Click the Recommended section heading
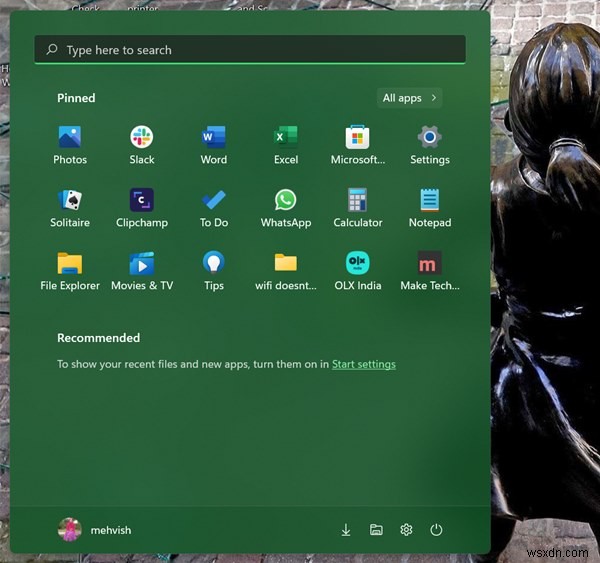The width and height of the screenshot is (600, 563). click(x=98, y=338)
